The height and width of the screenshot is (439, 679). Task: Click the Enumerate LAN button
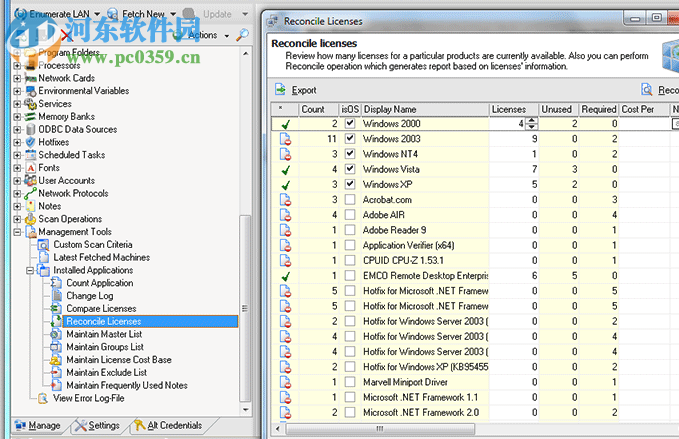pos(53,14)
